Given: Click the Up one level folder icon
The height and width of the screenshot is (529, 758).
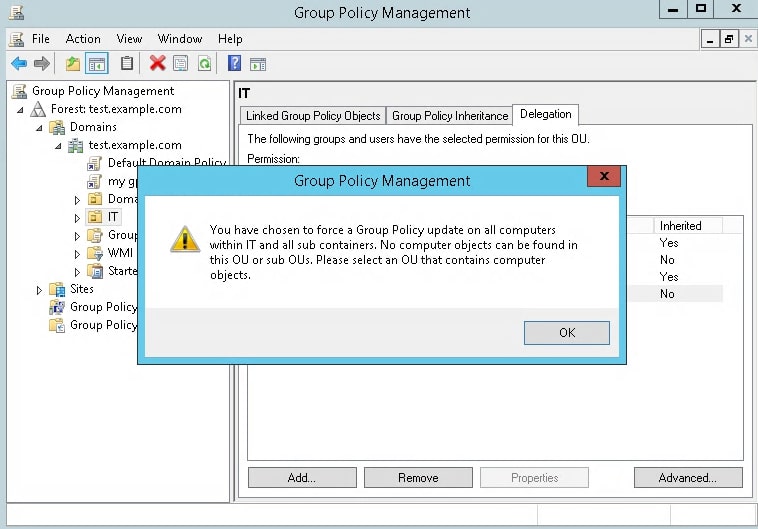Looking at the screenshot, I should pyautogui.click(x=73, y=63).
